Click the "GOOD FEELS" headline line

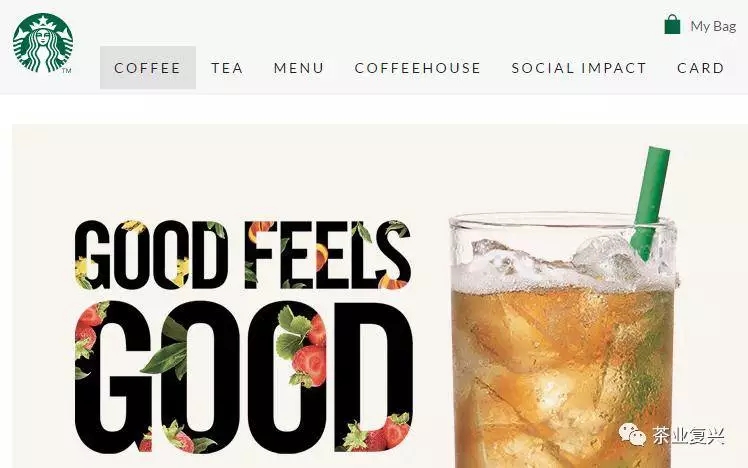pos(242,255)
